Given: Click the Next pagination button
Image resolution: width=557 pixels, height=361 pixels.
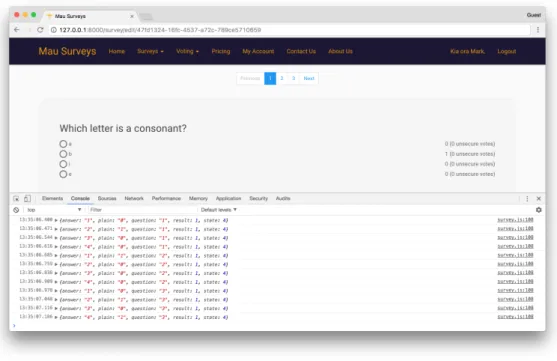Looking at the screenshot, I should [309, 79].
